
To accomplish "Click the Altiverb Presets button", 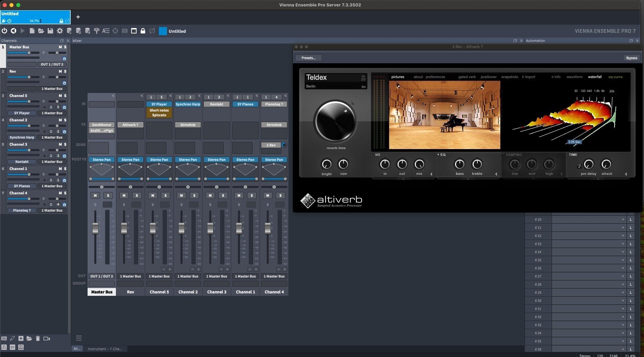I will (308, 58).
